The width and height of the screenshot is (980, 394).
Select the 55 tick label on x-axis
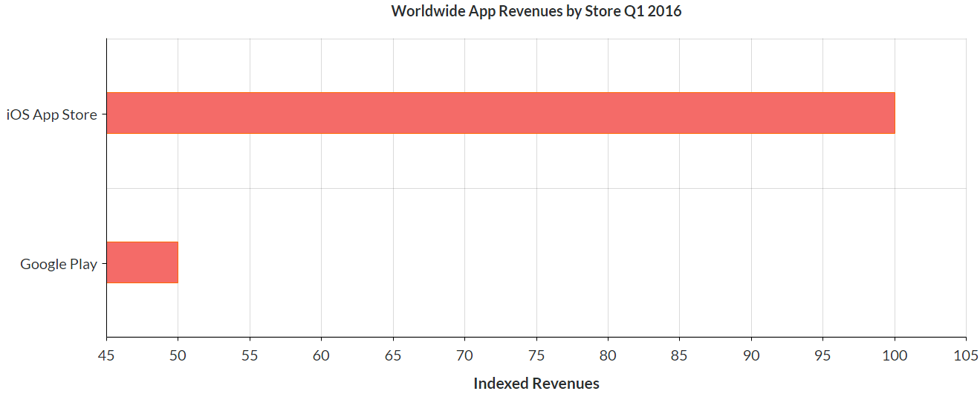pos(250,357)
